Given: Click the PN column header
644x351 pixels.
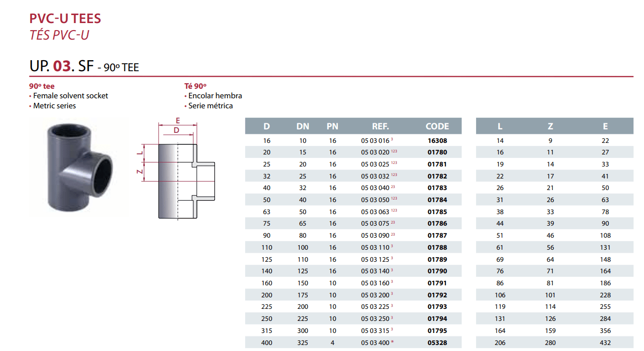Looking at the screenshot, I should 332,126.
